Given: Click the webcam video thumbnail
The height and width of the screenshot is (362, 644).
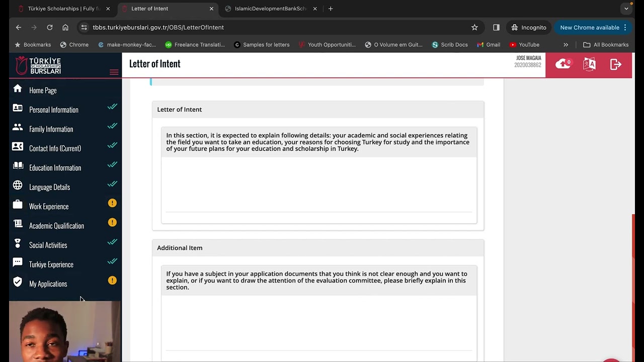Looking at the screenshot, I should click(65, 332).
